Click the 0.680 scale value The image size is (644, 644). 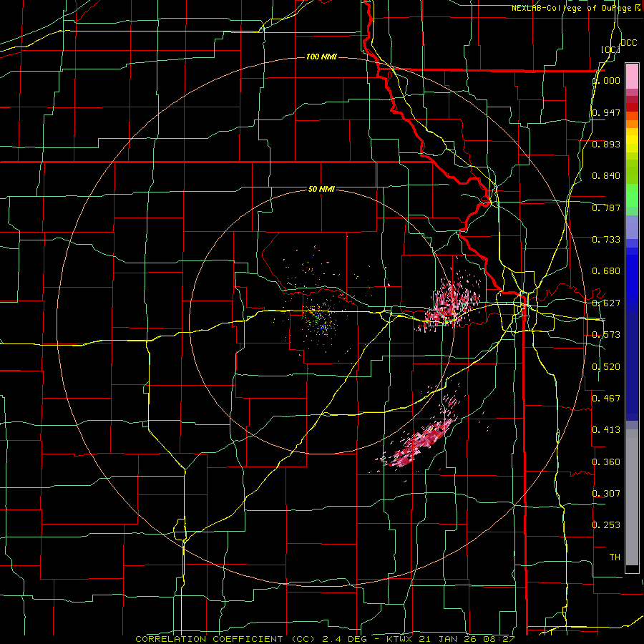point(606,271)
